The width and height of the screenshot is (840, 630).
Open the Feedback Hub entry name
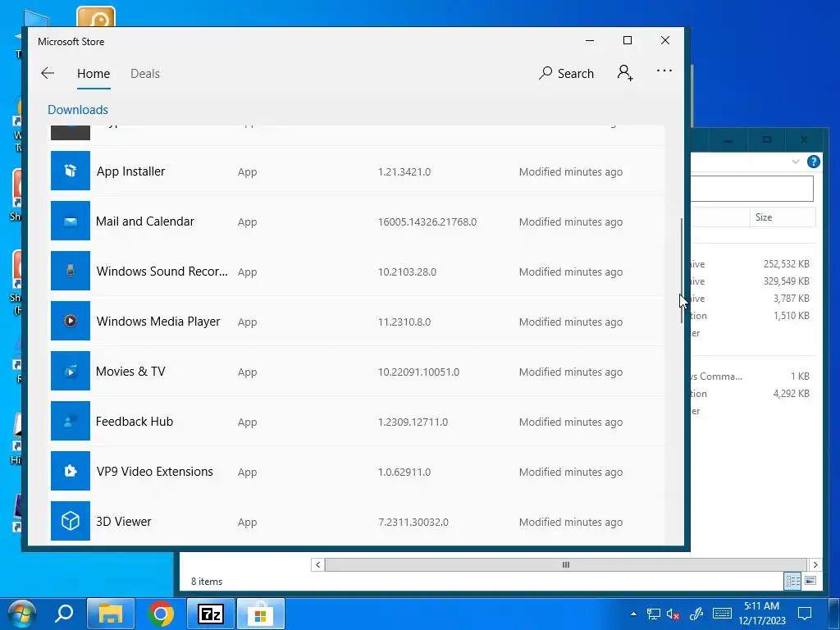[135, 422]
